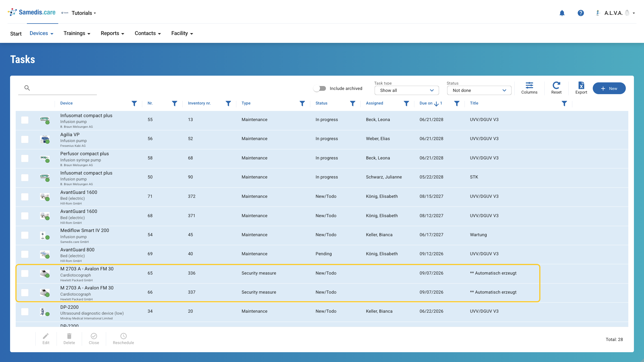The width and height of the screenshot is (644, 362).
Task: Export the task list to Excel
Action: [x=581, y=88]
